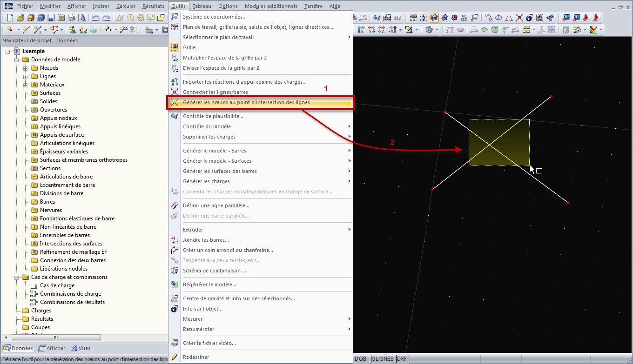Select the Résultats folder in the navigator
The width and height of the screenshot is (633, 364).
tap(42, 319)
